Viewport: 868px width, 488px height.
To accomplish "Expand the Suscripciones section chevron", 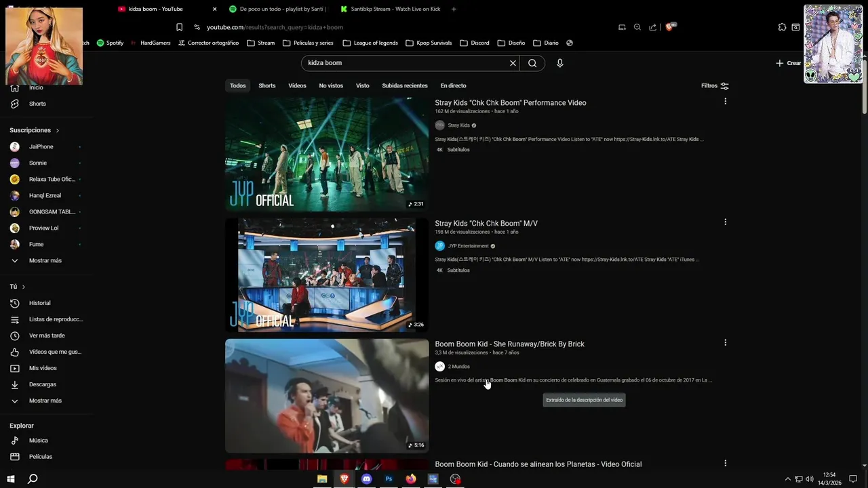I will [58, 130].
